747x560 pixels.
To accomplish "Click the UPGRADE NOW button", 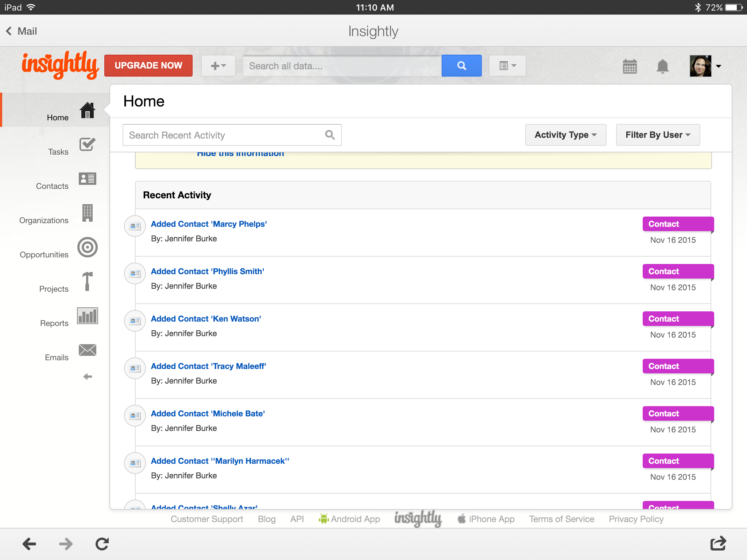I will pos(148,66).
